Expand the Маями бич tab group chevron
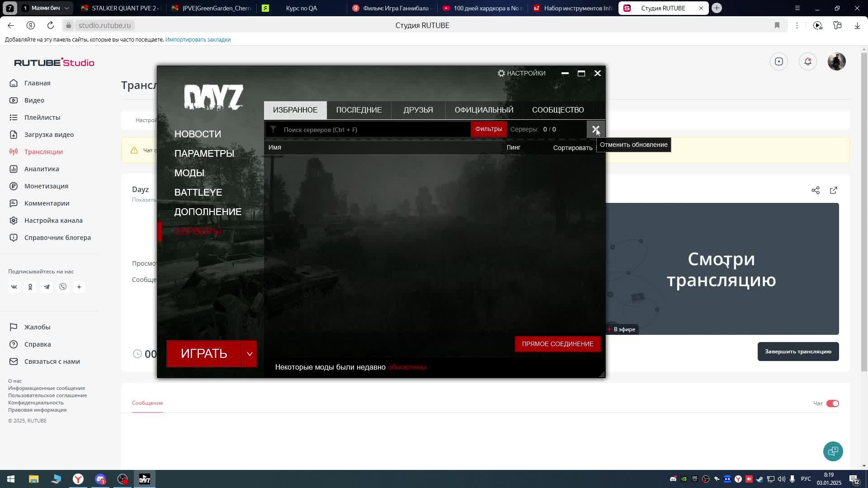Viewport: 868px width, 488px height. 66,8
